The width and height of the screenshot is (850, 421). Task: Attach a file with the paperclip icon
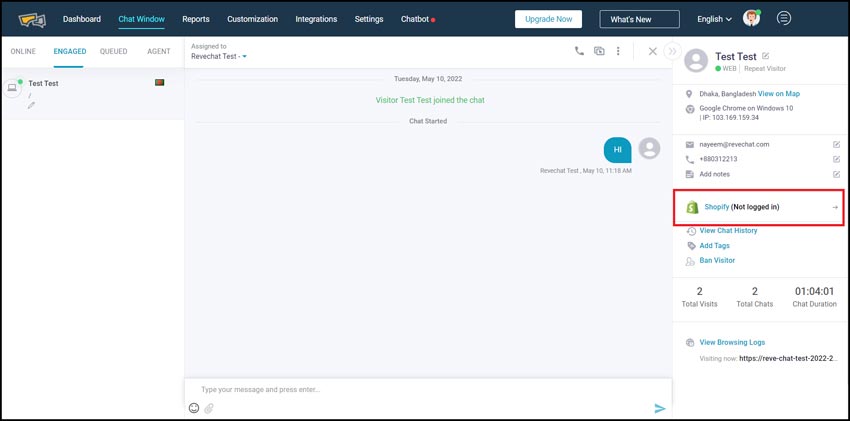[x=209, y=408]
